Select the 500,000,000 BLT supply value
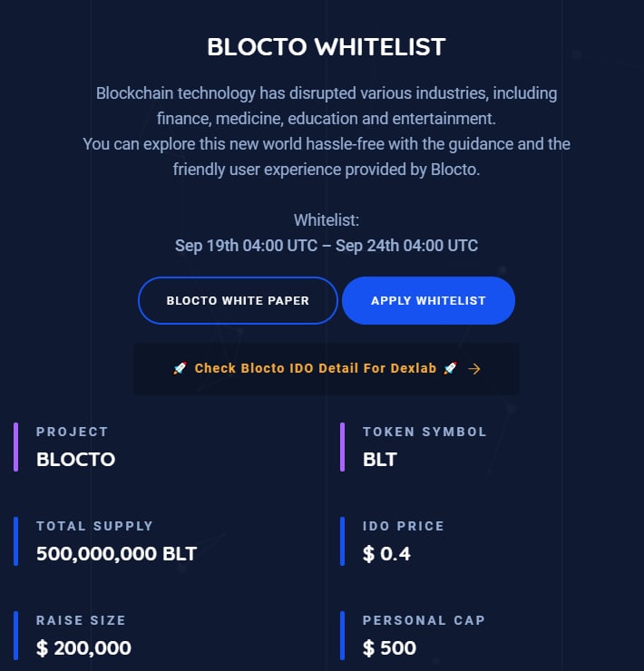The width and height of the screenshot is (644, 671). 116,554
